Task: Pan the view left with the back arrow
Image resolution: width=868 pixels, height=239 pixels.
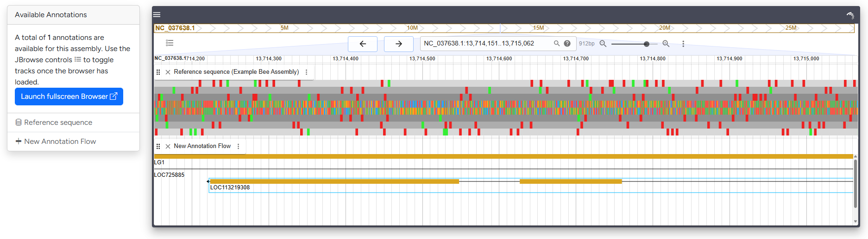Action: coord(363,44)
